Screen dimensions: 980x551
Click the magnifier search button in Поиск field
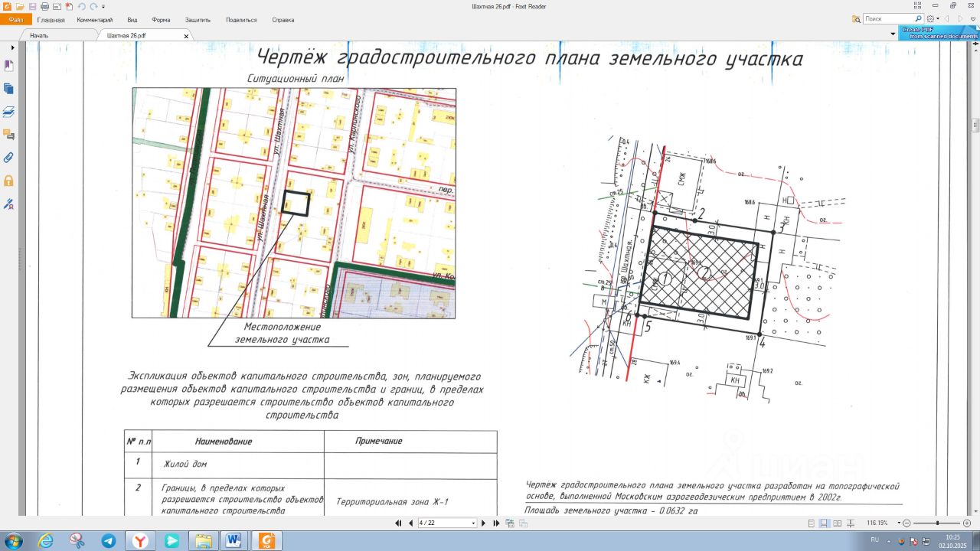[x=918, y=18]
